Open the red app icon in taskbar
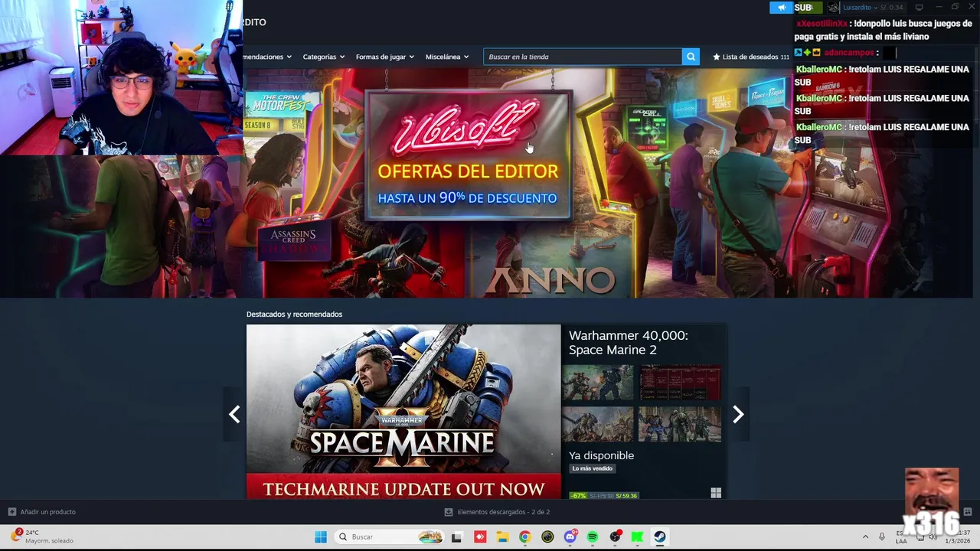 click(480, 537)
